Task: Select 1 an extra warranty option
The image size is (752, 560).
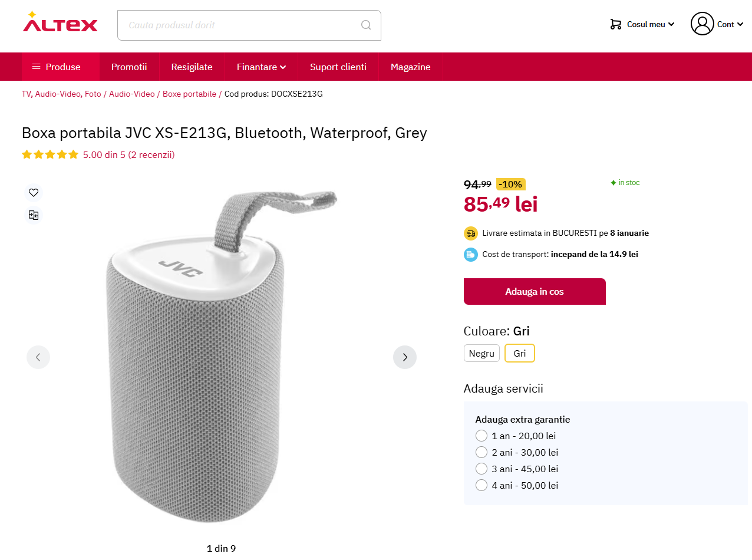Action: pos(481,436)
